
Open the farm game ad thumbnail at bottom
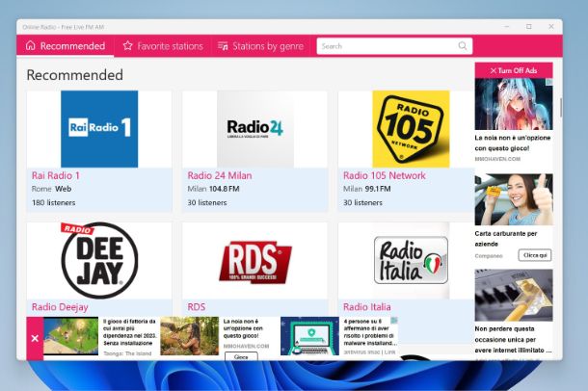71,336
